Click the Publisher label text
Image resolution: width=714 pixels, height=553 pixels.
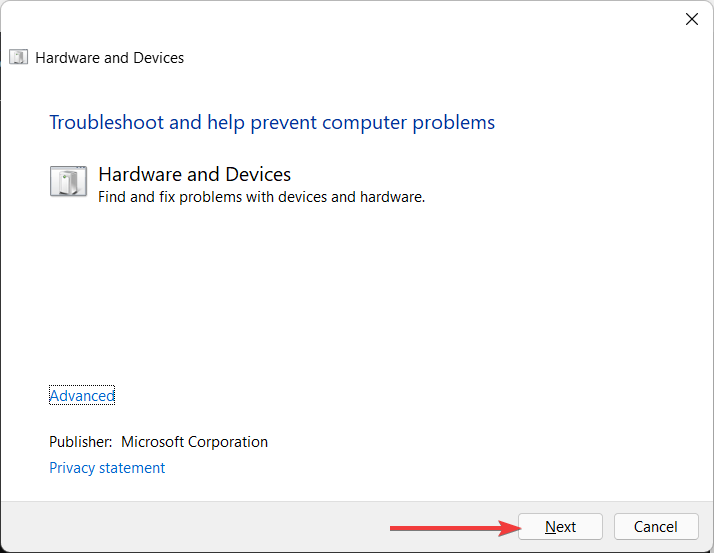(80, 442)
